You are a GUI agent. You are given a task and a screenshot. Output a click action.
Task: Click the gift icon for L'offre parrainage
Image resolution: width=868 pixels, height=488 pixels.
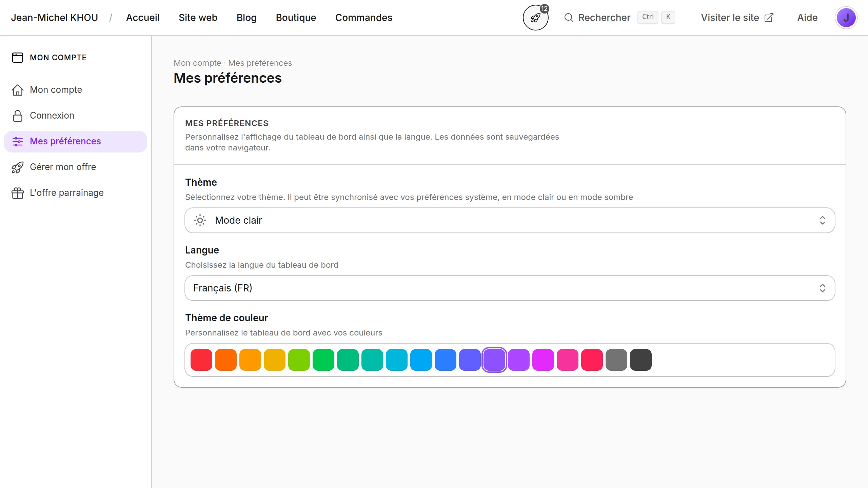(x=18, y=193)
